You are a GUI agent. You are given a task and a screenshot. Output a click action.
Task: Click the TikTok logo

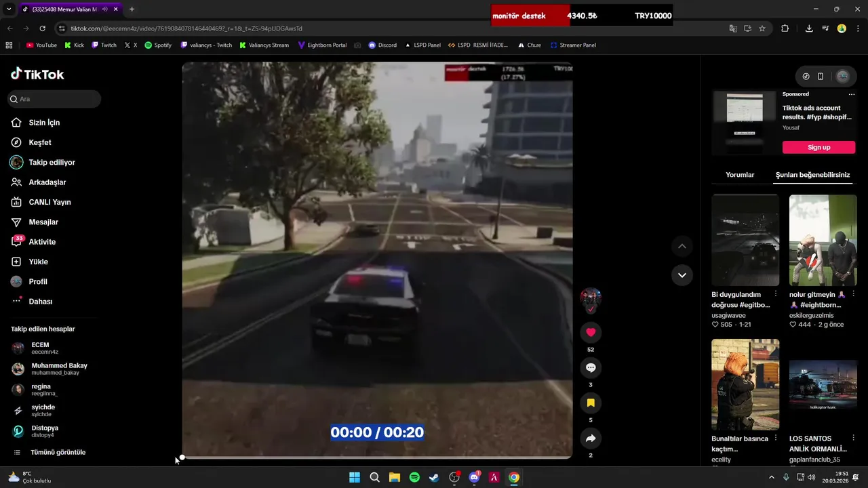37,75
